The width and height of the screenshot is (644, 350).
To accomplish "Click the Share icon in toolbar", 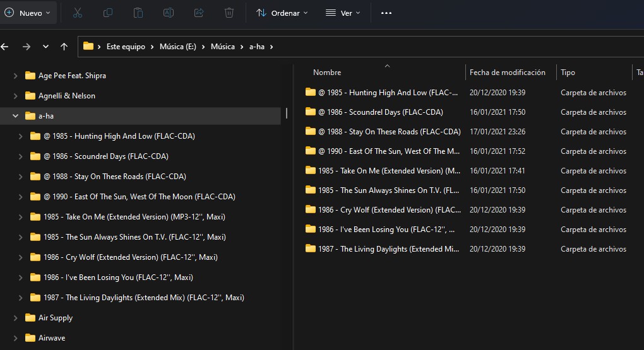I will click(199, 13).
